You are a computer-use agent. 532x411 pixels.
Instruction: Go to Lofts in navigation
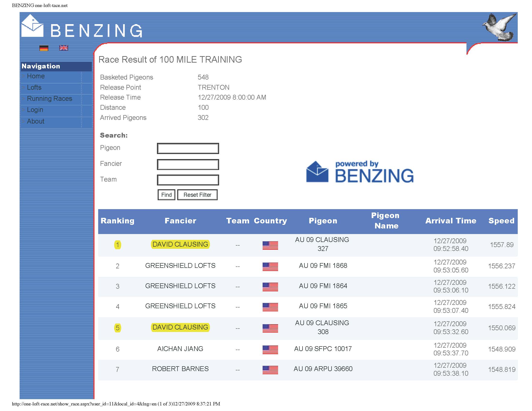(x=34, y=88)
